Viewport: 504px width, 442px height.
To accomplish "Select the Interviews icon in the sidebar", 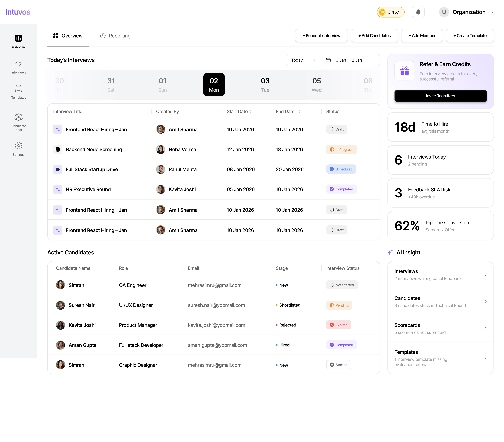I will click(x=18, y=66).
